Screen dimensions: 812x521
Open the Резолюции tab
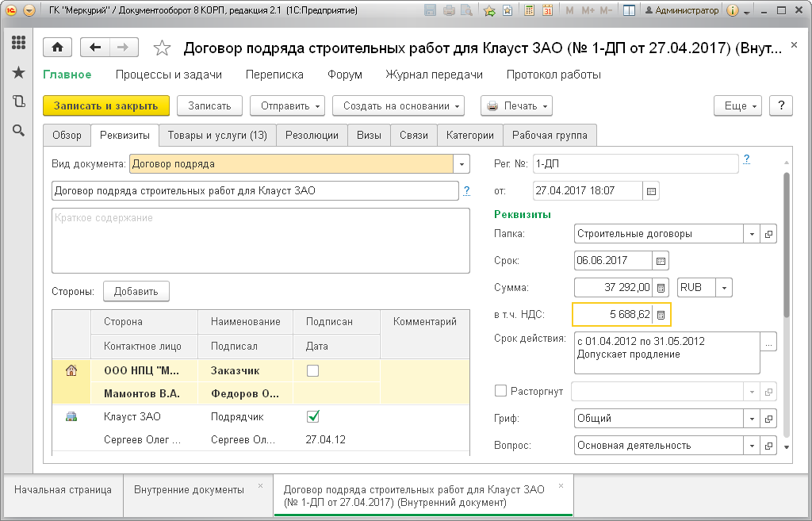[312, 135]
